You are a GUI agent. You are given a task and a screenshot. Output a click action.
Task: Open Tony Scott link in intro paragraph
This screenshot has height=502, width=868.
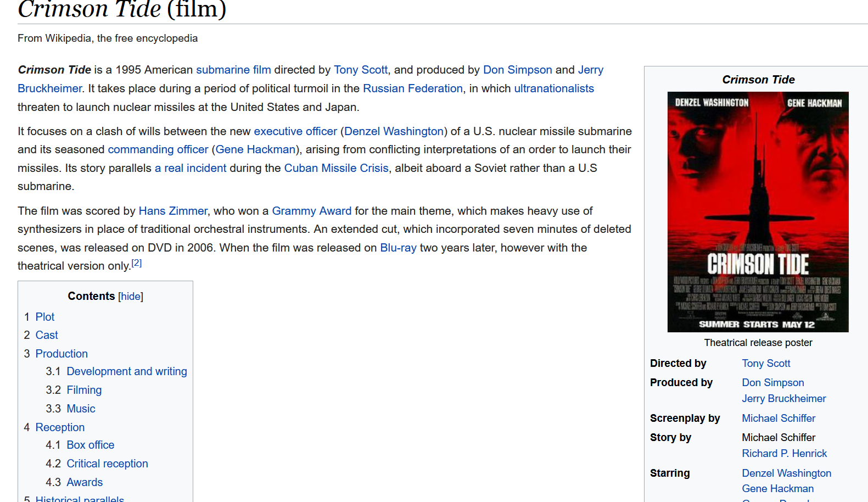pyautogui.click(x=361, y=70)
